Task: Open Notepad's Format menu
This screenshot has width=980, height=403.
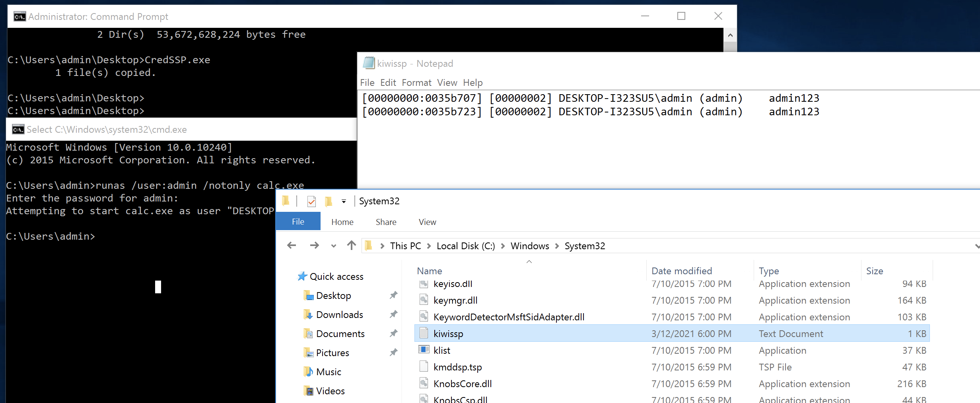Action: 416,83
